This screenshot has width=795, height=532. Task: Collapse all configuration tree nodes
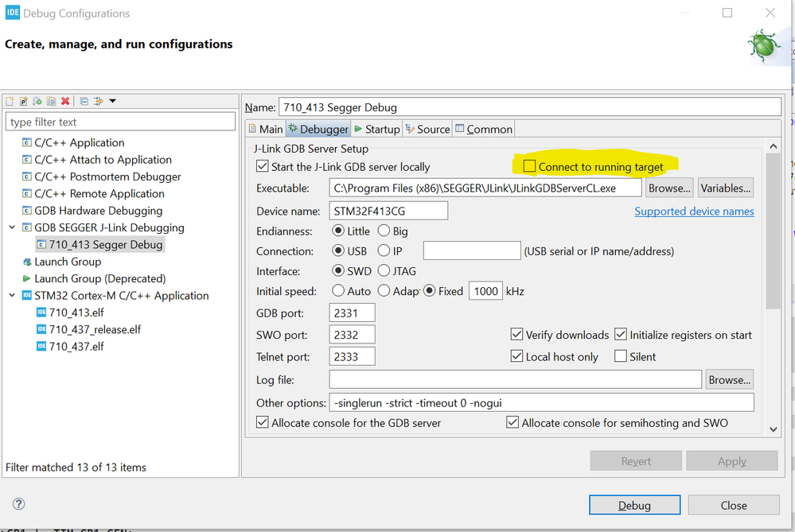point(84,101)
